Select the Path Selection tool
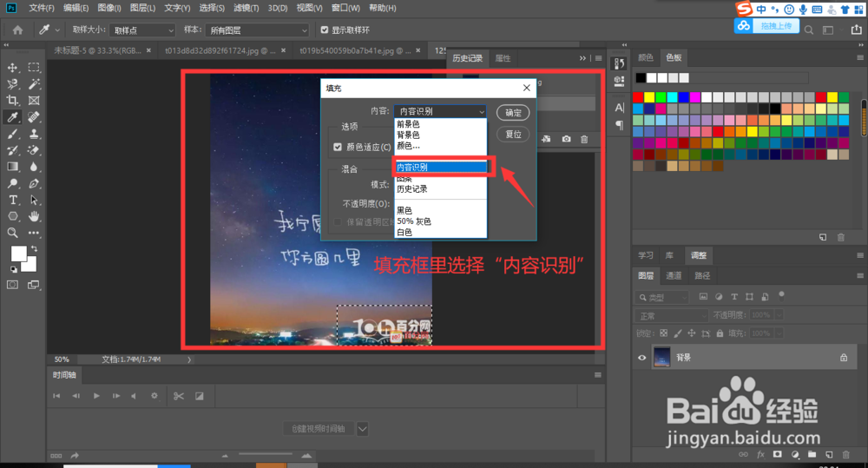The width and height of the screenshot is (868, 468). [x=34, y=200]
